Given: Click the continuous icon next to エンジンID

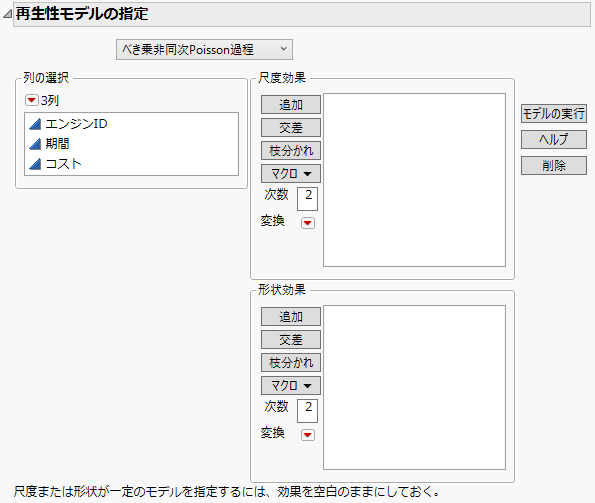Looking at the screenshot, I should pos(35,124).
